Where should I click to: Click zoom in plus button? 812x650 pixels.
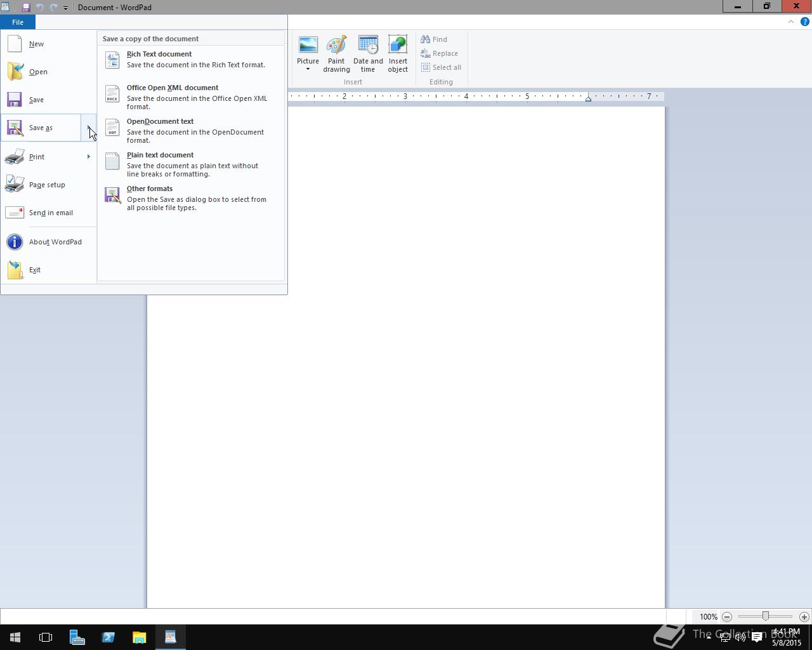804,616
